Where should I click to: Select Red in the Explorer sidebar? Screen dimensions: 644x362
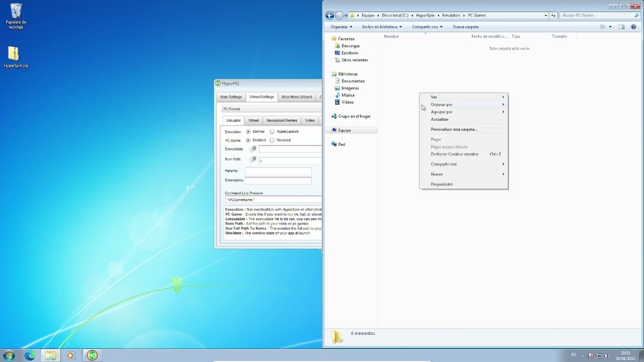(x=341, y=144)
